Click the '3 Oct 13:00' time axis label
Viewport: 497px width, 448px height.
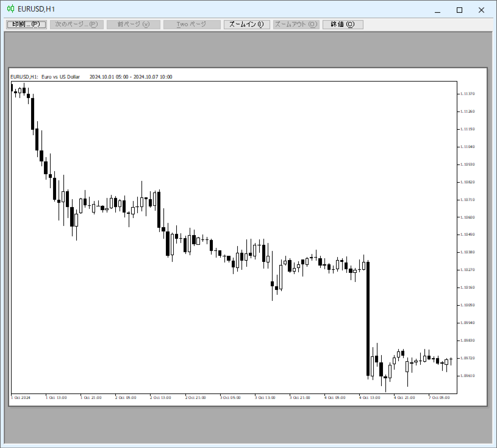(x=265, y=398)
